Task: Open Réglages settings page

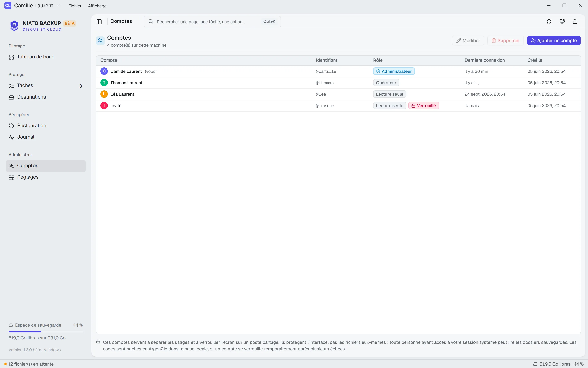Action: coord(46,177)
